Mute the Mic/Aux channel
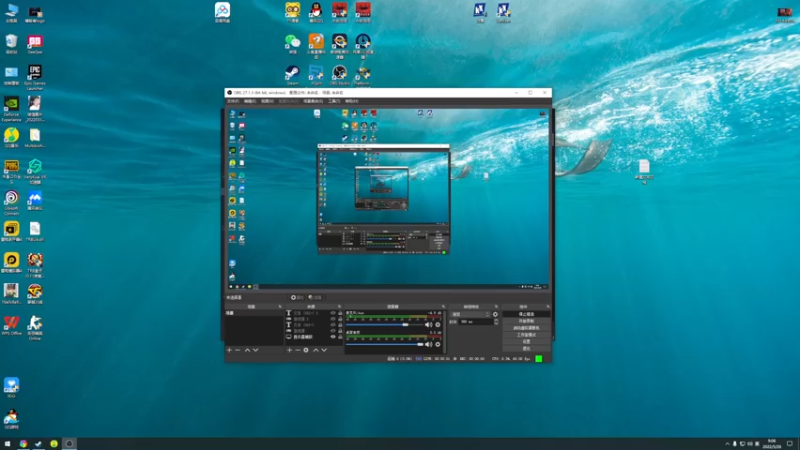 [428, 324]
